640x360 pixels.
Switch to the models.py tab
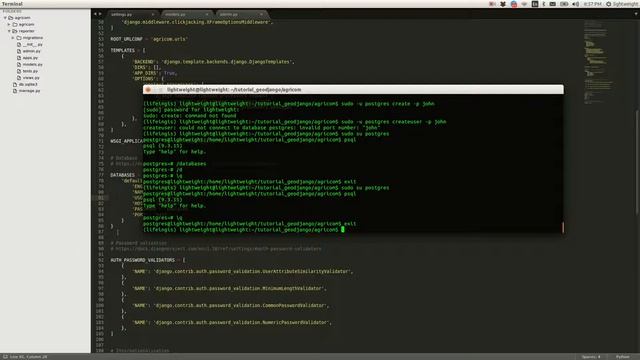(175, 14)
